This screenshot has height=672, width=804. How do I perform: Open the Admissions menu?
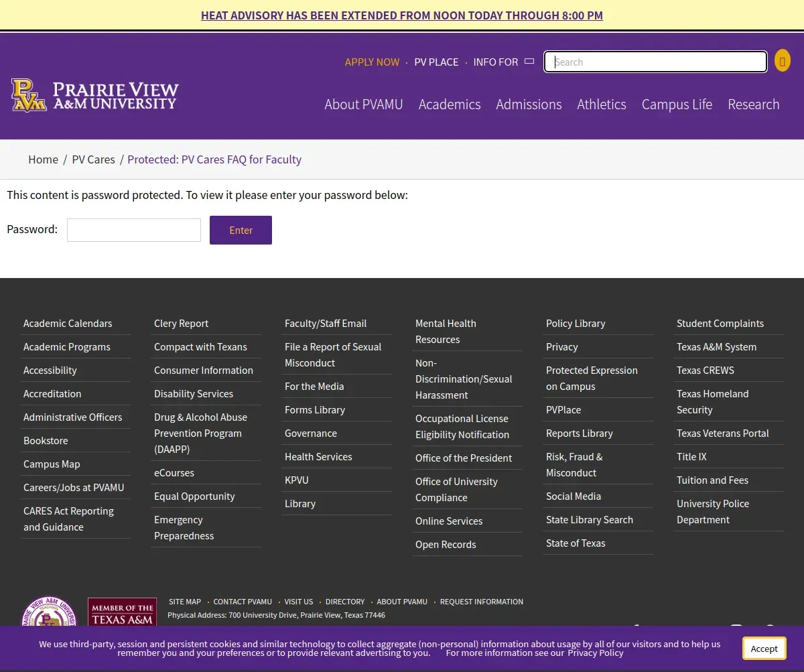pos(529,105)
